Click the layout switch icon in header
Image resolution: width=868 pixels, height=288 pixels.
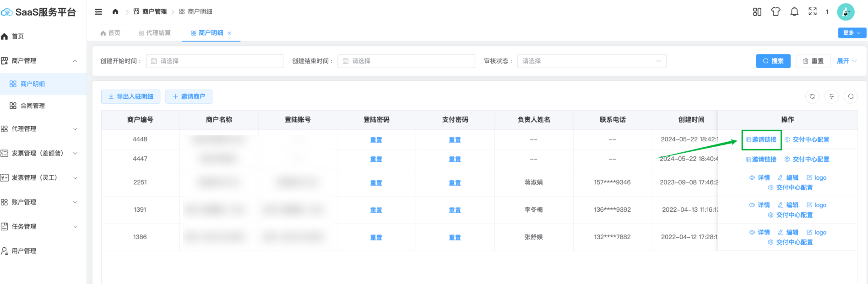tap(757, 12)
